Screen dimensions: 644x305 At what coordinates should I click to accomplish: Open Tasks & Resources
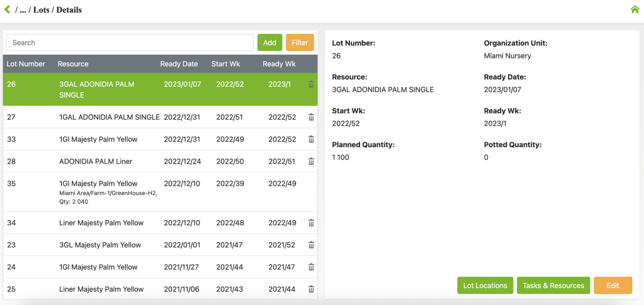click(553, 286)
